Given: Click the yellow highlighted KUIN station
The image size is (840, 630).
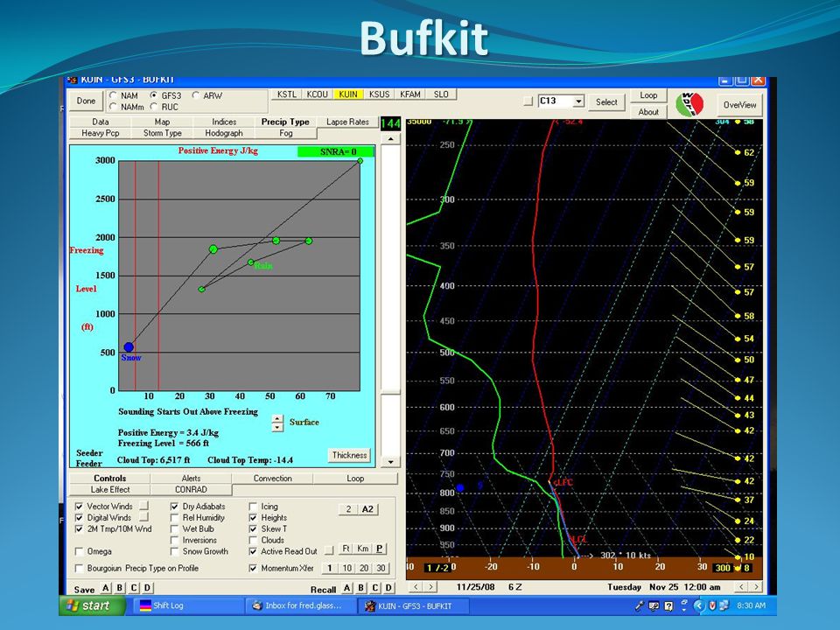Looking at the screenshot, I should coord(348,94).
